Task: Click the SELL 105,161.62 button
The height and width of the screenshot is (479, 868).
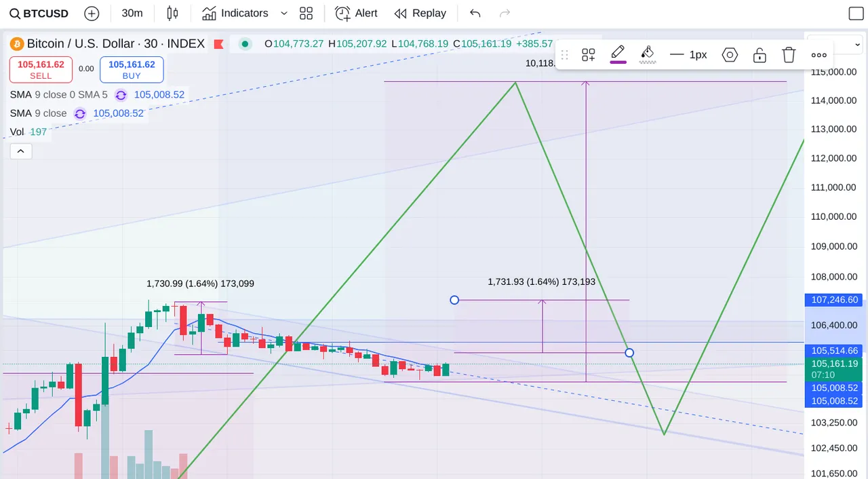Action: click(41, 70)
